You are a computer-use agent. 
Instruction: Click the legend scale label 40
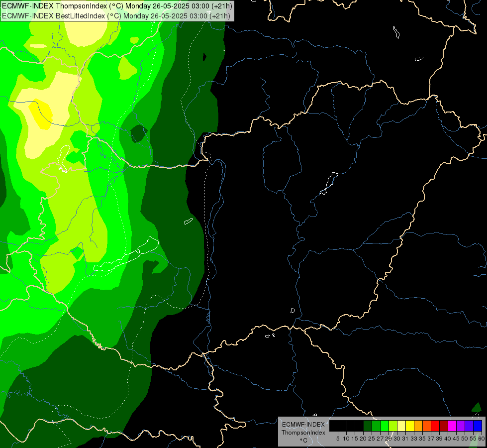pos(448,439)
